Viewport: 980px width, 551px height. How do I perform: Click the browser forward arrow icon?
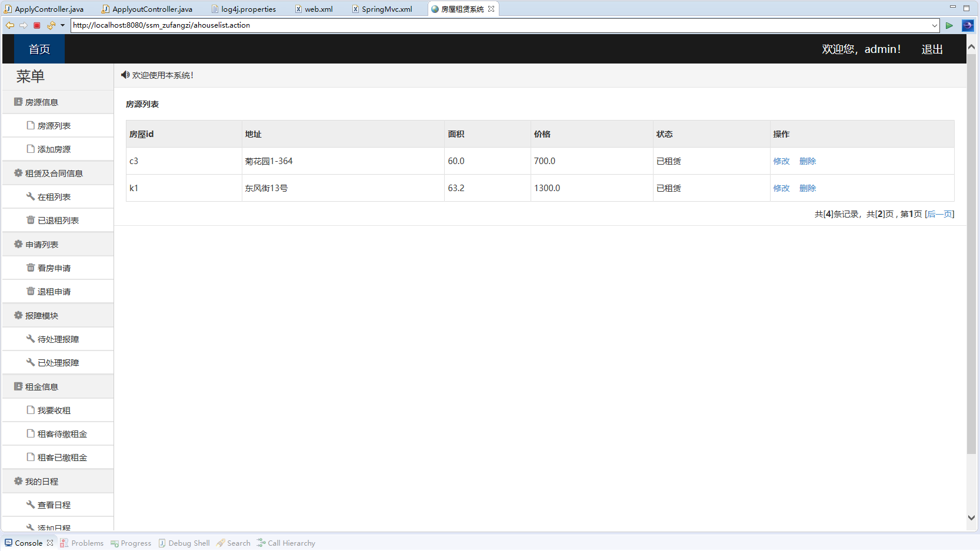pos(24,25)
